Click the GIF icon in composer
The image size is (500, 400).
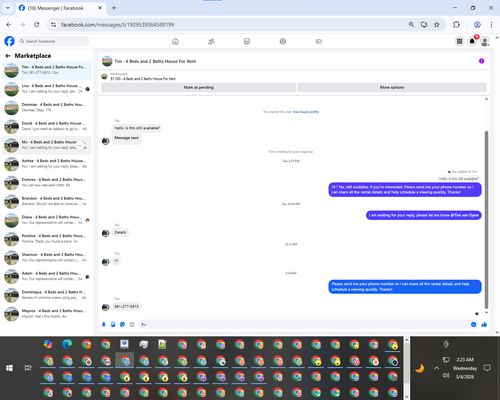point(132,324)
